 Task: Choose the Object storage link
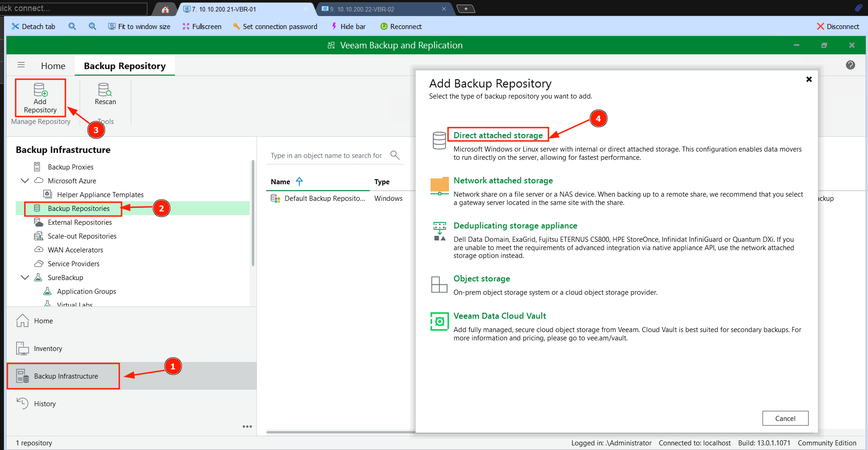coord(482,278)
